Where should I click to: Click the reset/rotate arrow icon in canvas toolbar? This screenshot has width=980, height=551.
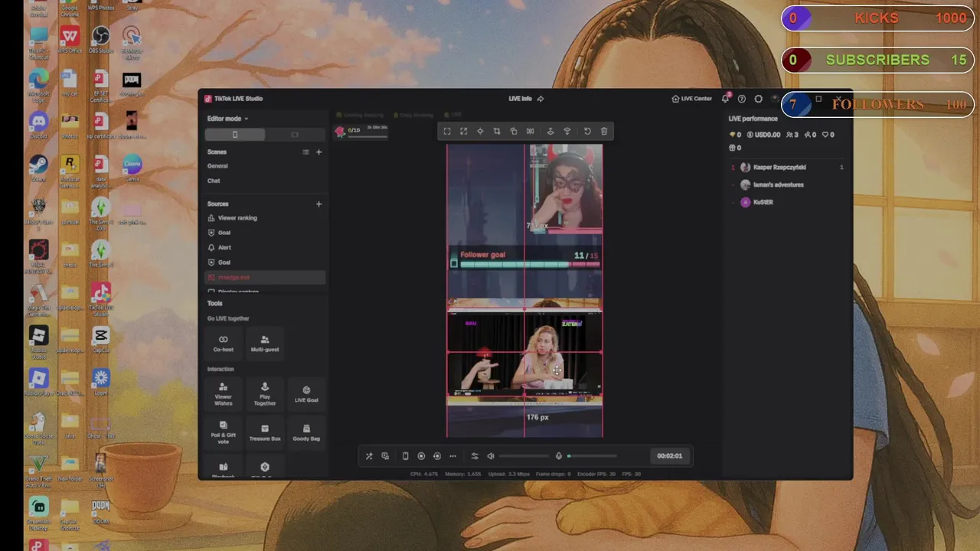[587, 131]
